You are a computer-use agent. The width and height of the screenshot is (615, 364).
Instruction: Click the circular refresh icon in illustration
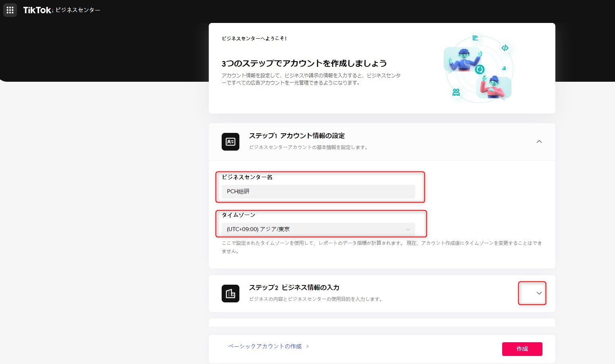point(479,70)
